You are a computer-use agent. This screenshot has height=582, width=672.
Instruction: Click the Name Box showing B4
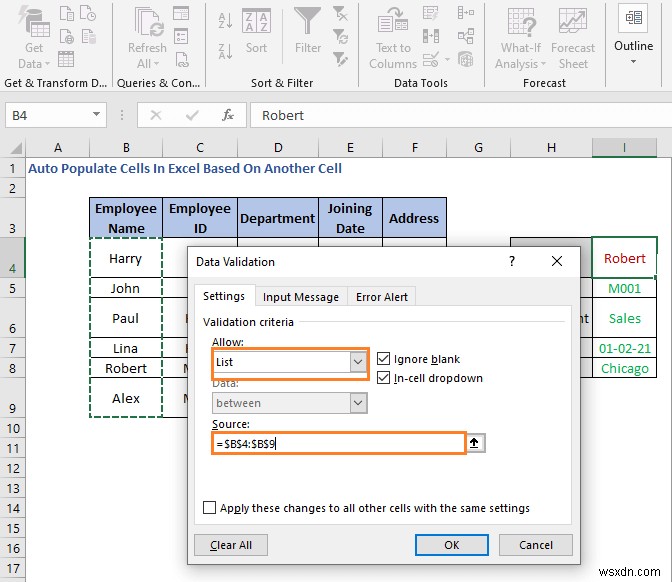point(47,115)
